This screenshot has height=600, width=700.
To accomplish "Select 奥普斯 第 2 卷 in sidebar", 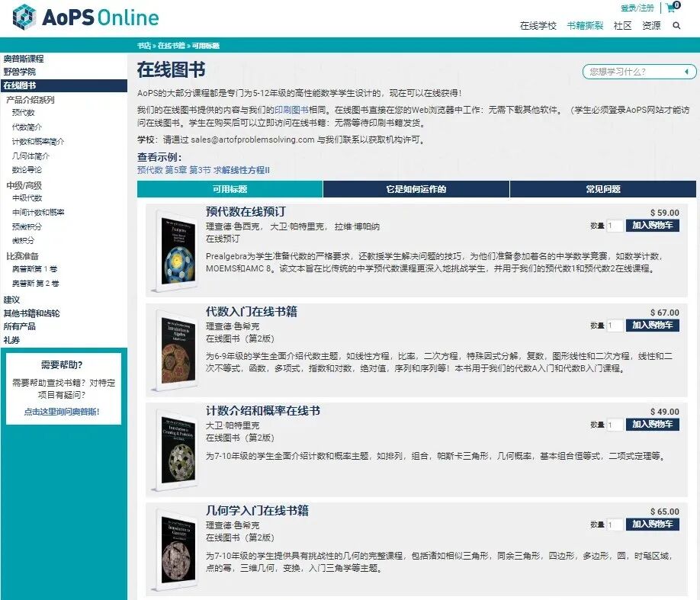I will 35,284.
